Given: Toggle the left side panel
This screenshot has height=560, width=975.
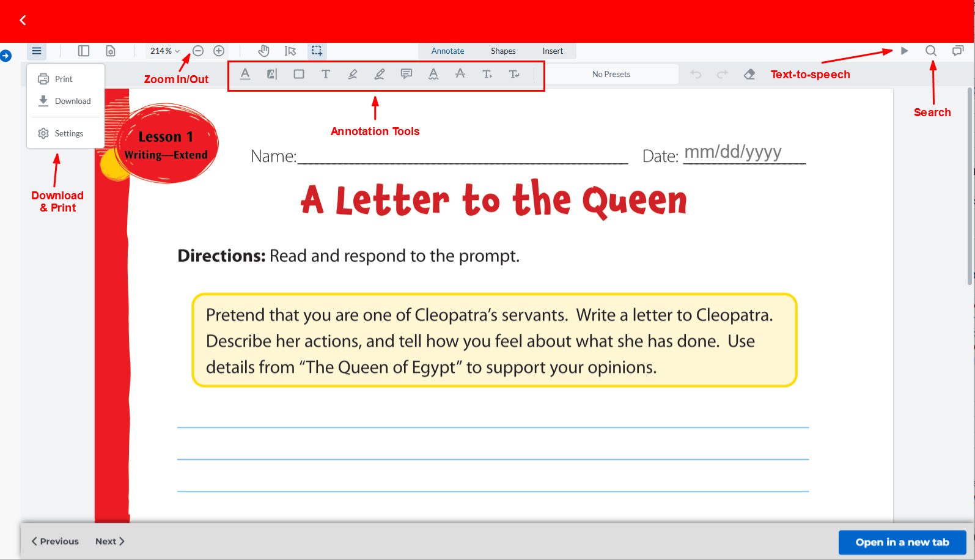Looking at the screenshot, I should tap(84, 51).
